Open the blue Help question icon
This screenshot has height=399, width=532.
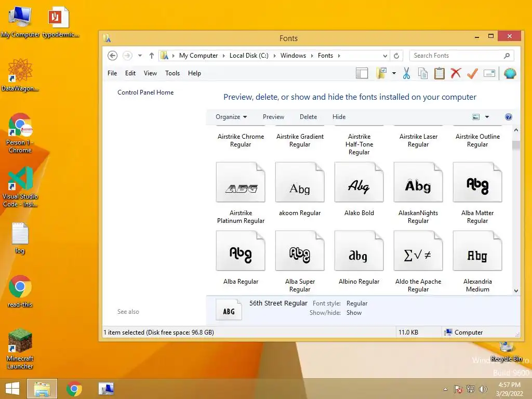tap(509, 117)
